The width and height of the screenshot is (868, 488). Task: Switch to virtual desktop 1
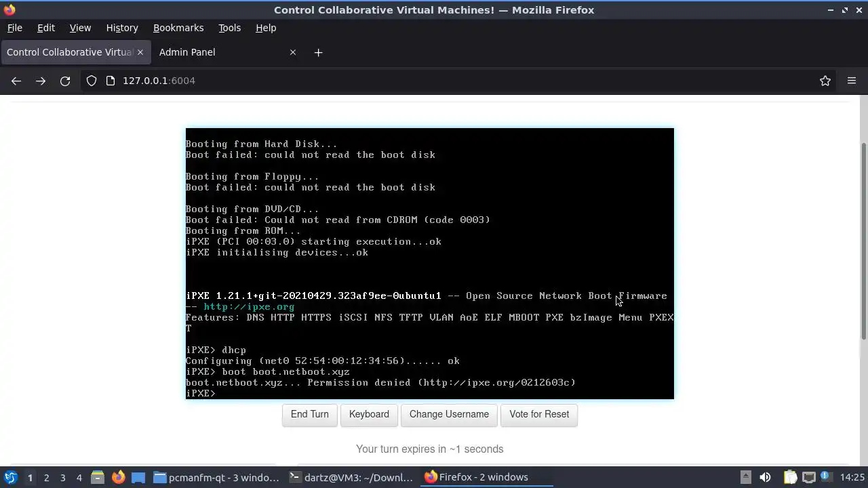point(30,477)
